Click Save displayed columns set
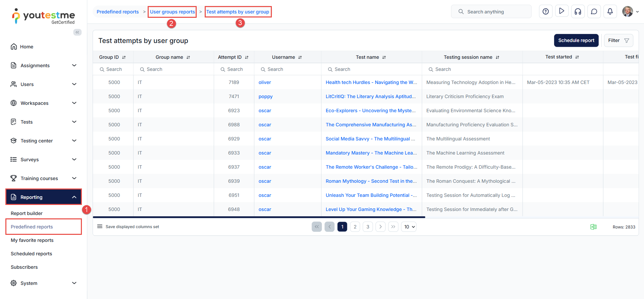 pos(132,227)
